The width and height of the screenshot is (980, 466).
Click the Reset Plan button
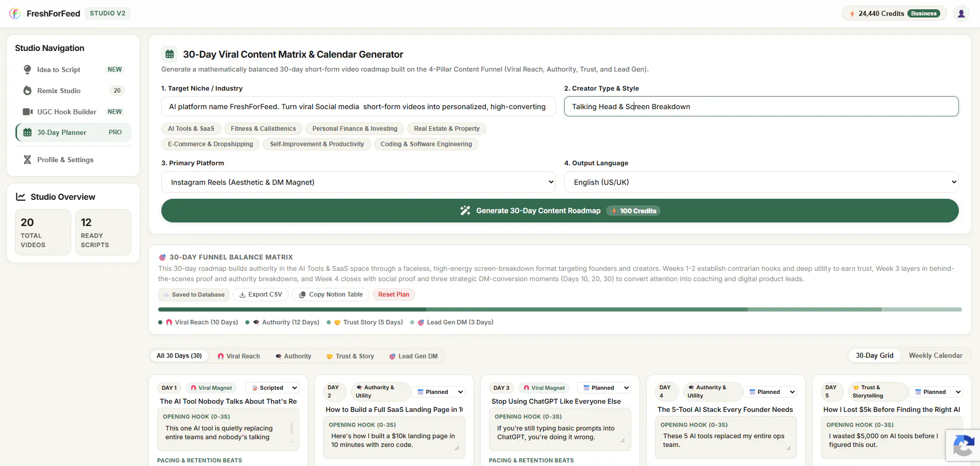coord(394,295)
